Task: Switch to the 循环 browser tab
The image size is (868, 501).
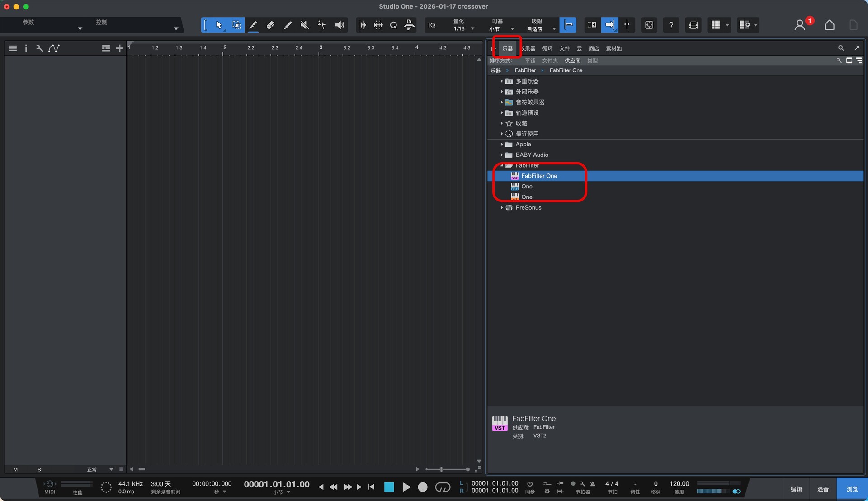Action: [547, 48]
